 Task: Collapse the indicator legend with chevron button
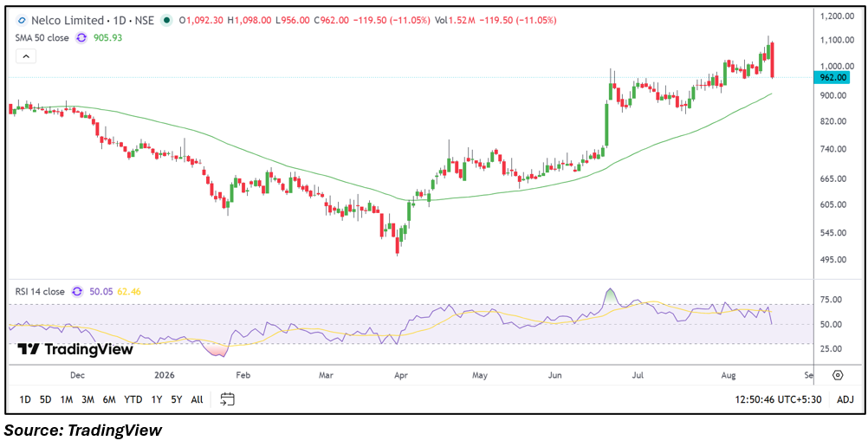26,56
